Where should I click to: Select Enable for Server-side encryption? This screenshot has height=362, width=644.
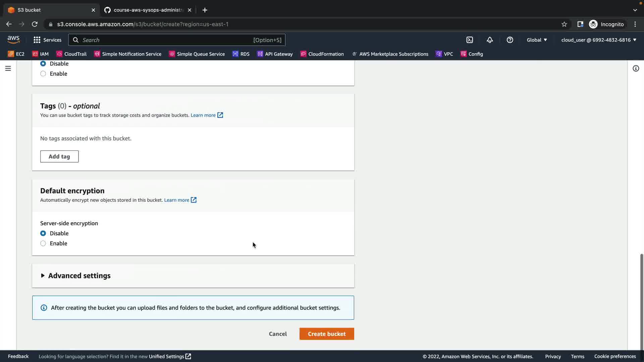click(x=43, y=243)
